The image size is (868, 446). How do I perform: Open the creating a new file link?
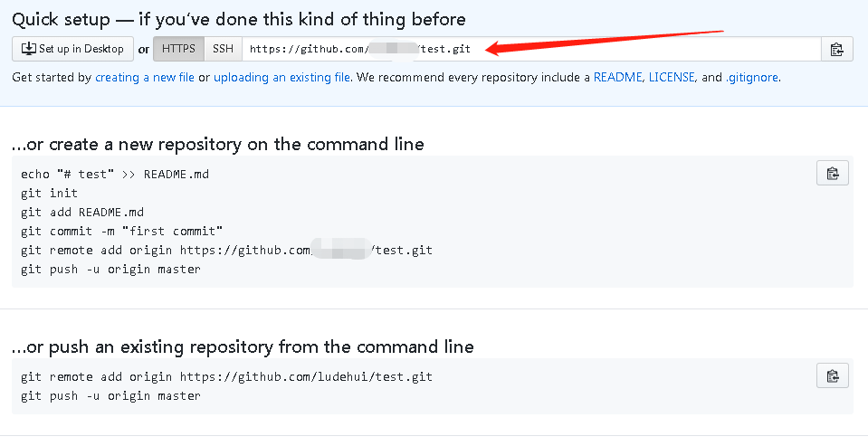click(x=145, y=78)
